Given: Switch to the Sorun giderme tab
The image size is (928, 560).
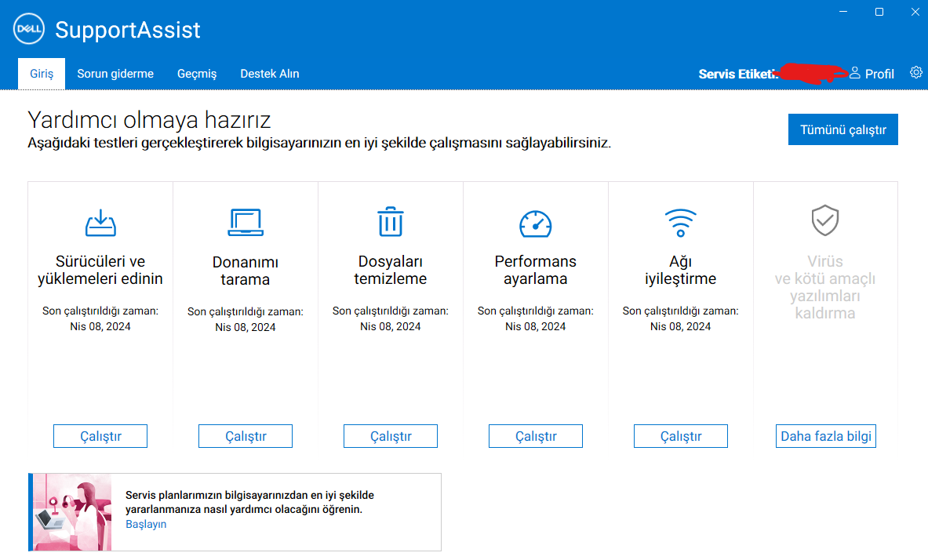Looking at the screenshot, I should click(115, 73).
